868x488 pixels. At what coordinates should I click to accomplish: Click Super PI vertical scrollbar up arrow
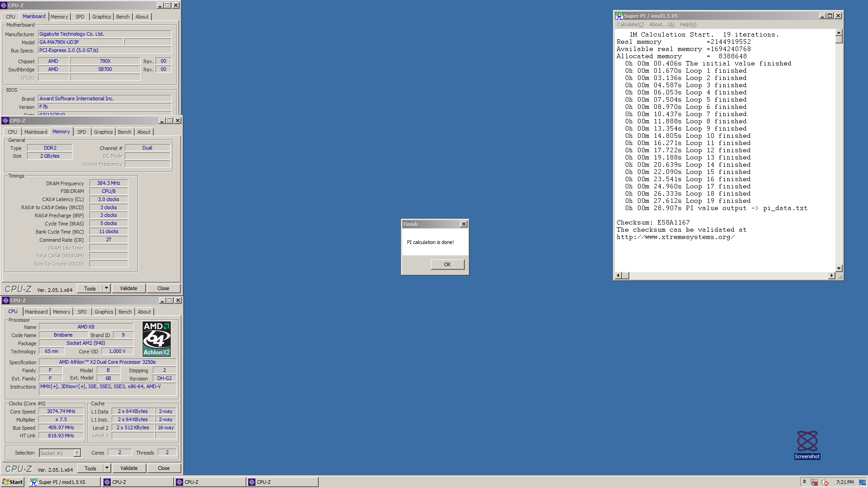tap(839, 33)
